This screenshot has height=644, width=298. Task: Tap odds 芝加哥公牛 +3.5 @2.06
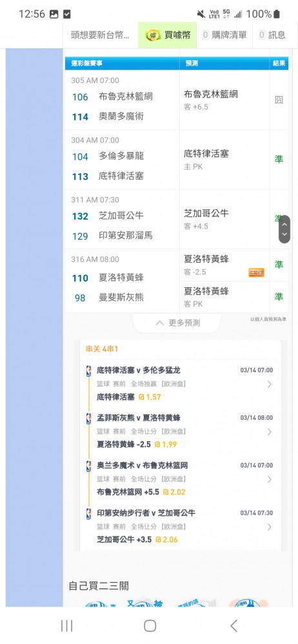pos(137,540)
